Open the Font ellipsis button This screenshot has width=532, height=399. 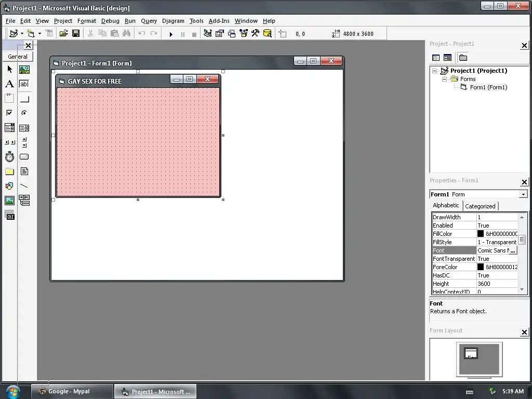click(513, 250)
